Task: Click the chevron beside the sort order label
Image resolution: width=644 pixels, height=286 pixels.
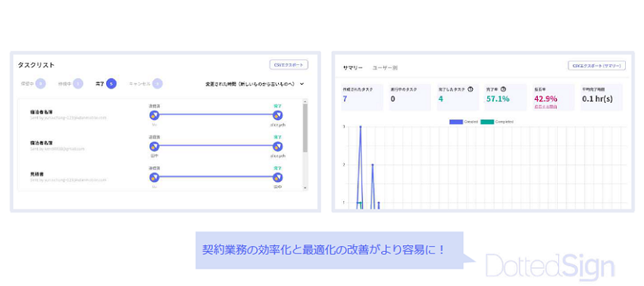Action: (302, 84)
